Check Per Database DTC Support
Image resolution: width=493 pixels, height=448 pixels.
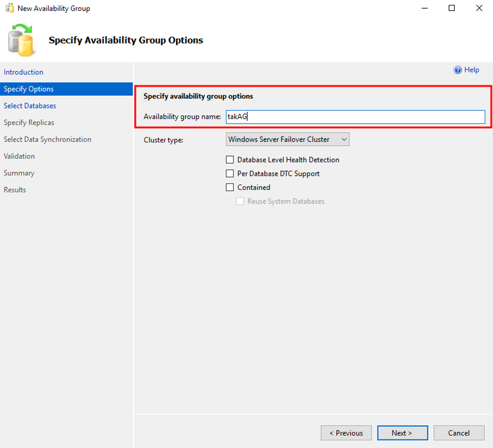(x=230, y=174)
